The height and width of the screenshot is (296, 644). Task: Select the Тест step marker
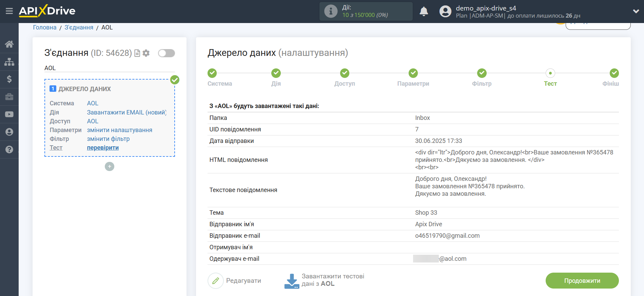[550, 73]
